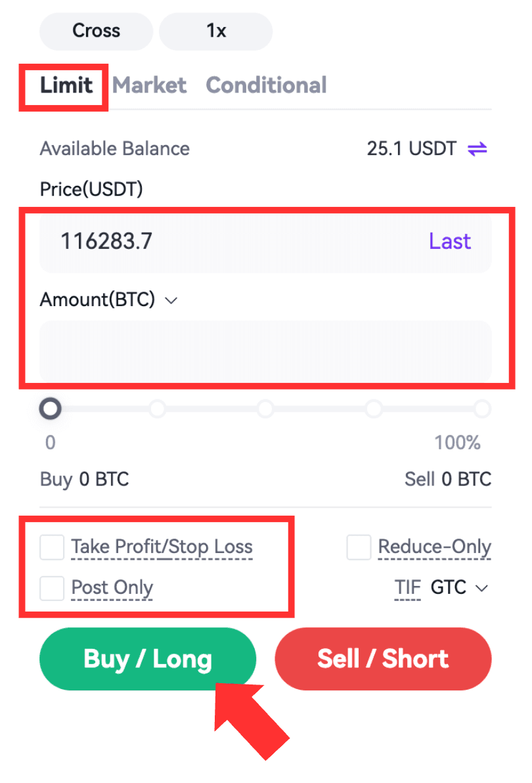532x783 pixels.
Task: Check the Reduce-Only option
Action: coord(359,547)
